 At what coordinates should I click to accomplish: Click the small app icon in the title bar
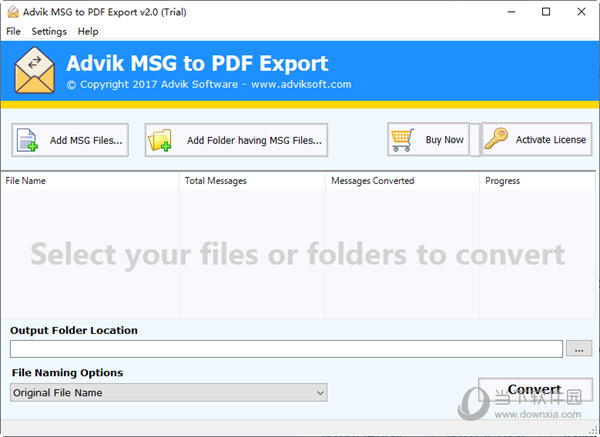(13, 12)
